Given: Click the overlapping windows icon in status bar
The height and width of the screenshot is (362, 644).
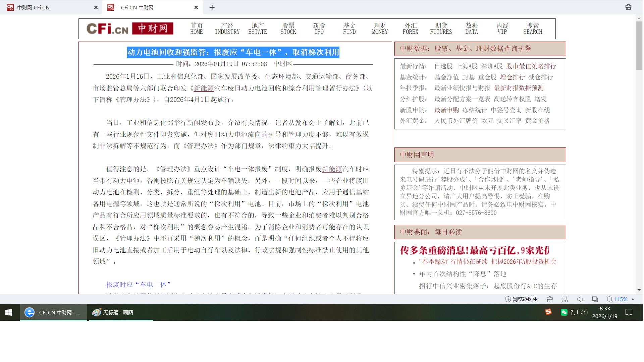Looking at the screenshot, I should point(595,299).
